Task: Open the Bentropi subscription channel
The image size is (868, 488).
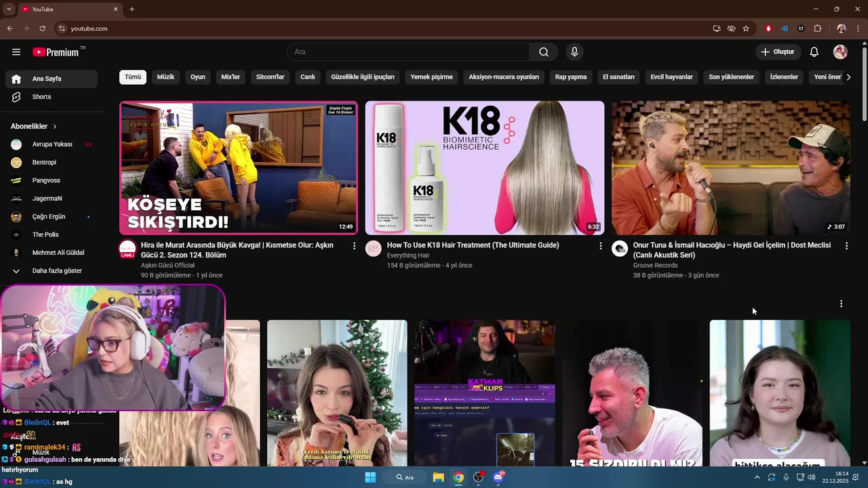Action: (52, 163)
